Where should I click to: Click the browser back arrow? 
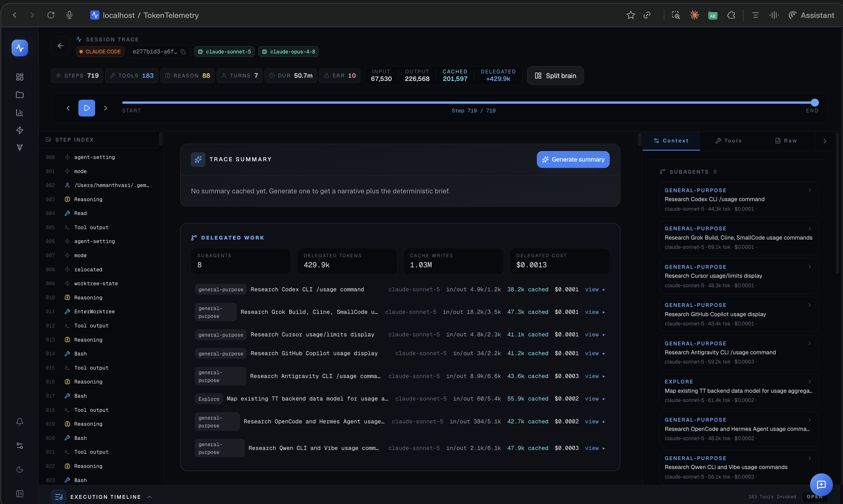click(x=15, y=15)
